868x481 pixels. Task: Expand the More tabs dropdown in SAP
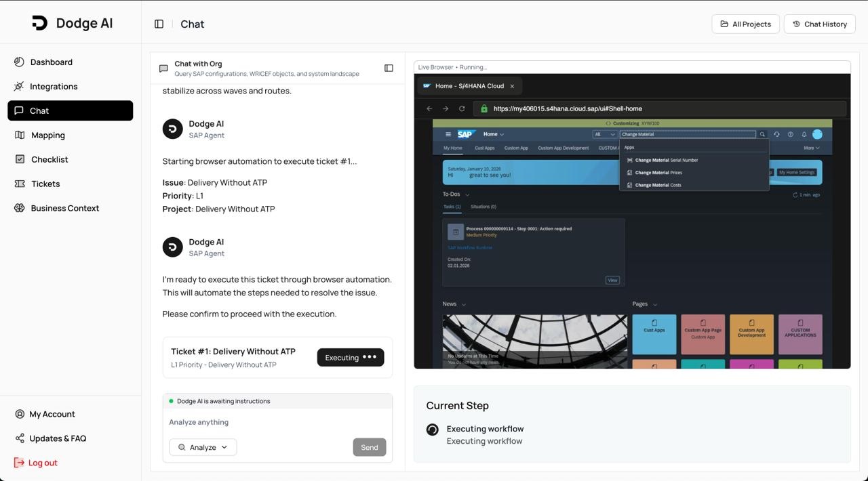tap(812, 148)
